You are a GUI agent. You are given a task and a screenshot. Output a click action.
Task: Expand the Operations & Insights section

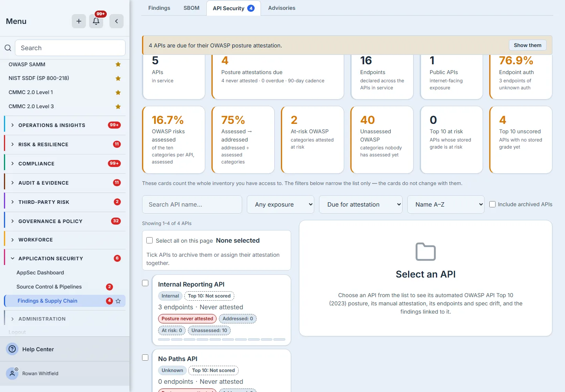tap(65, 125)
